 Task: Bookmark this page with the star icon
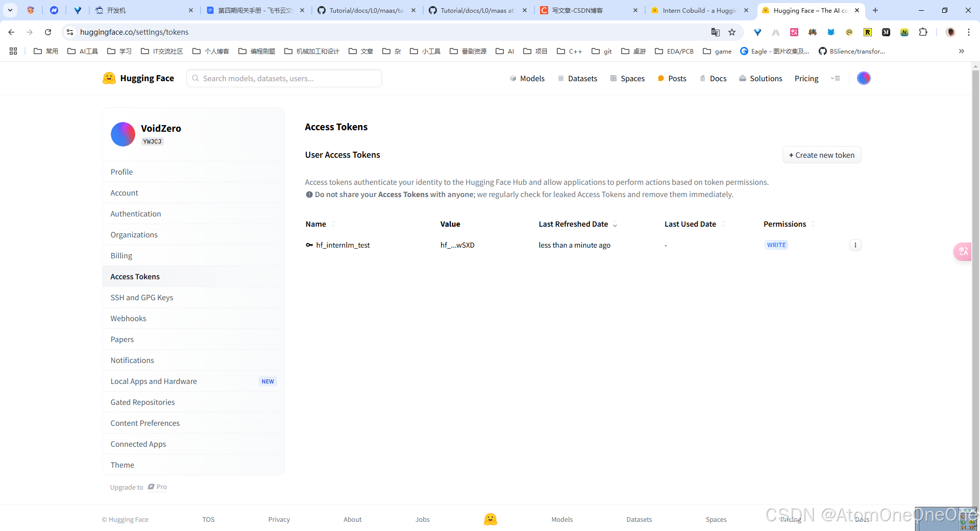[732, 32]
